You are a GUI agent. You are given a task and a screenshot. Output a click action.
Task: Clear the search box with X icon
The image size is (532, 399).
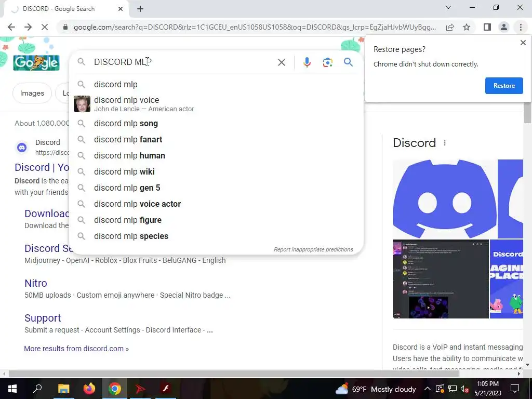(281, 62)
